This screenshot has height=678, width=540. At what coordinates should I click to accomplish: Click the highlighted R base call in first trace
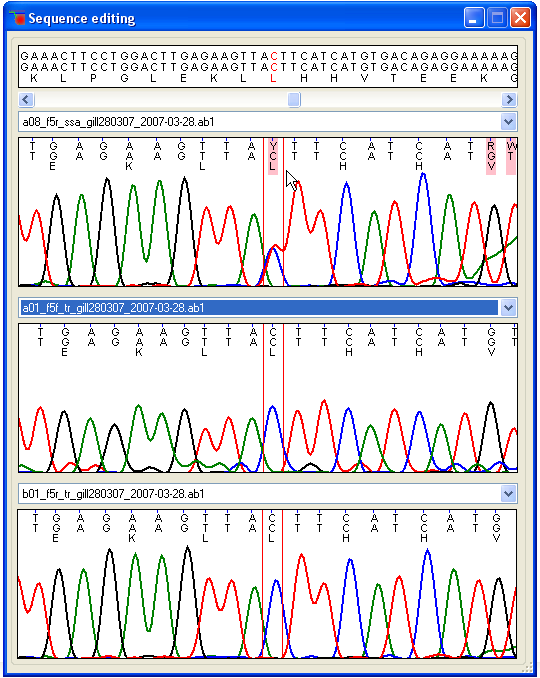[491, 146]
